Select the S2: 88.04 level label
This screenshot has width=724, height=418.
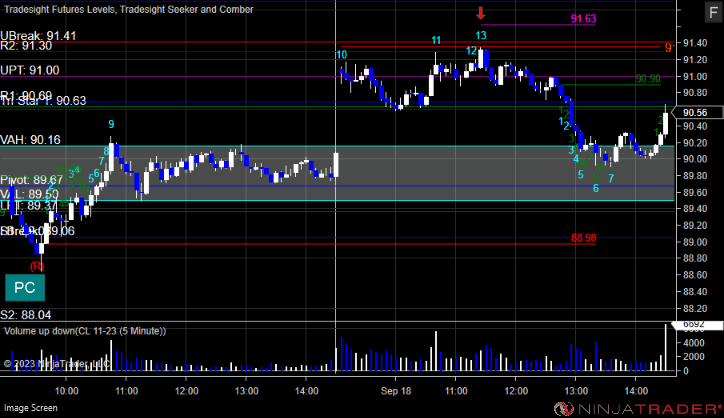coord(26,315)
